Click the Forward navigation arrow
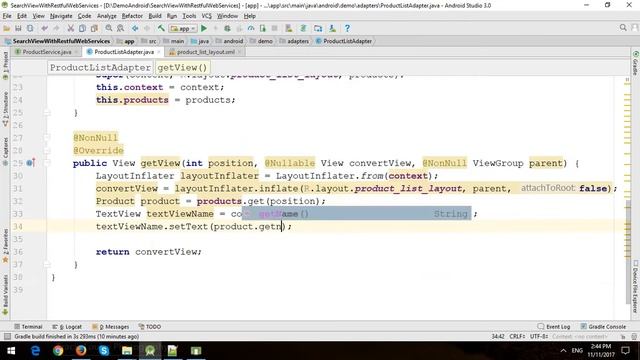The height and width of the screenshot is (360, 640). tap(147, 28)
